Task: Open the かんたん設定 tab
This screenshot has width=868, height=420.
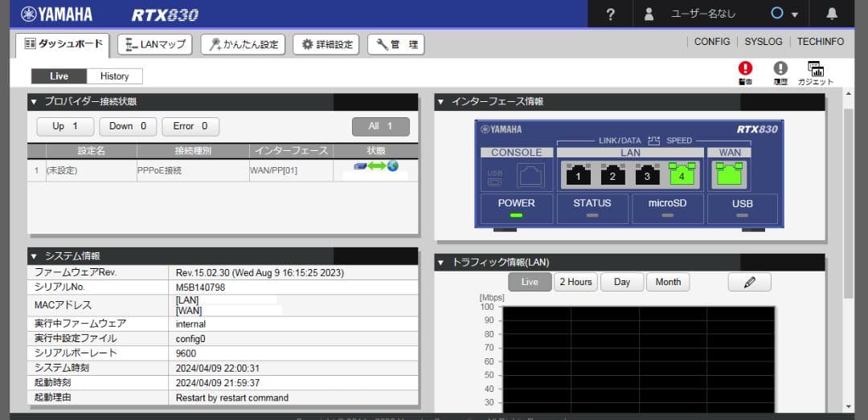Action: coord(243,45)
